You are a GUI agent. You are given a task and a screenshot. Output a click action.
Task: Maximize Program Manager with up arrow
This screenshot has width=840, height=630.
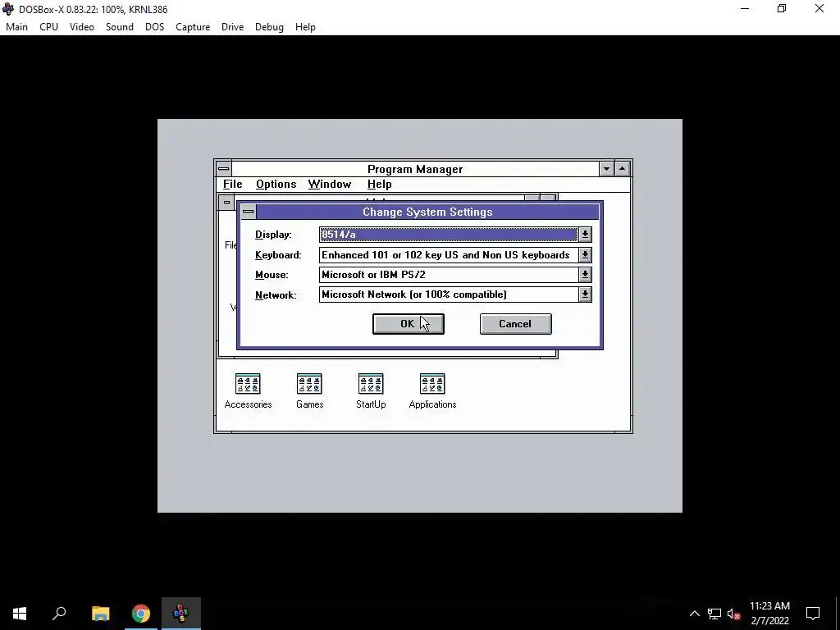pos(622,169)
